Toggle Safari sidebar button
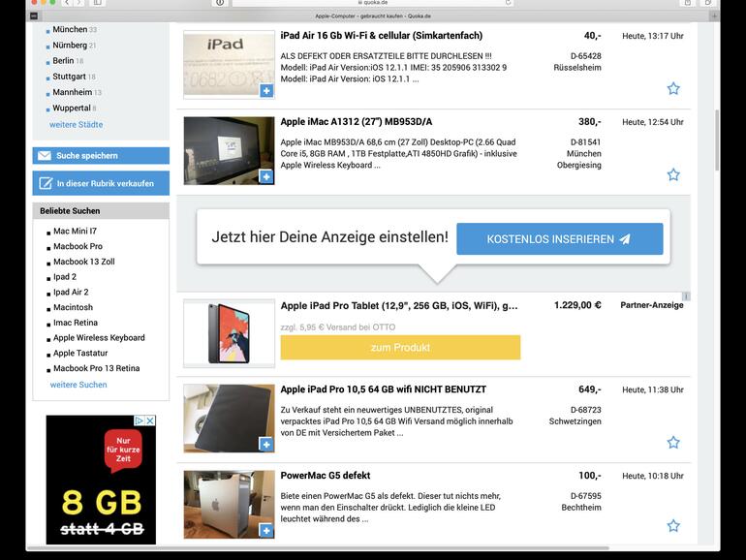746x560 pixels. tap(97, 3)
